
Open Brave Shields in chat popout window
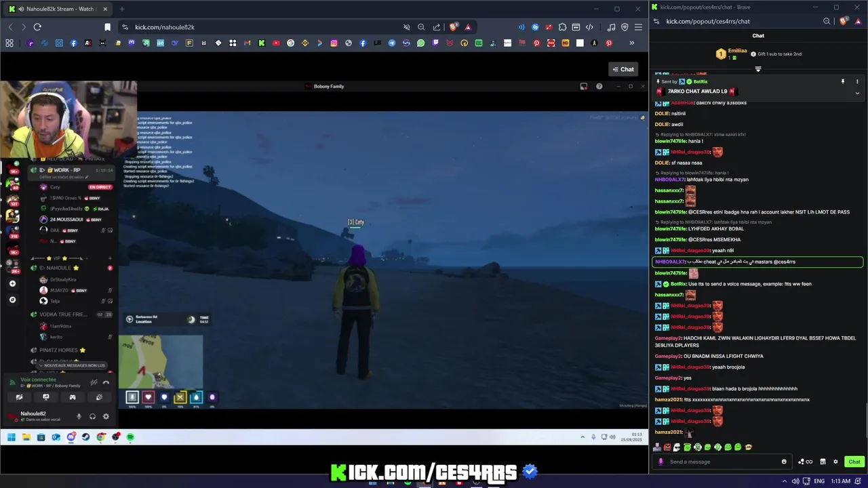[843, 21]
